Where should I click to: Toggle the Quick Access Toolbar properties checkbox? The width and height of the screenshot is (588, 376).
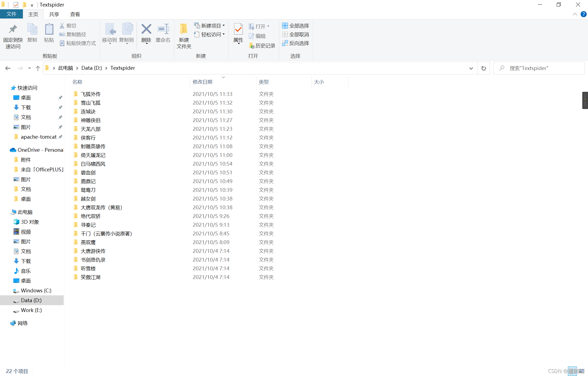[16, 5]
